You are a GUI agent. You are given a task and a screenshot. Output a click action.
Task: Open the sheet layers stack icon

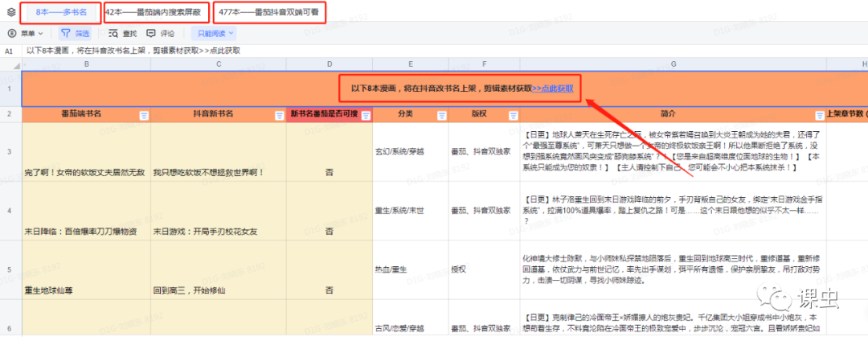coord(10,11)
